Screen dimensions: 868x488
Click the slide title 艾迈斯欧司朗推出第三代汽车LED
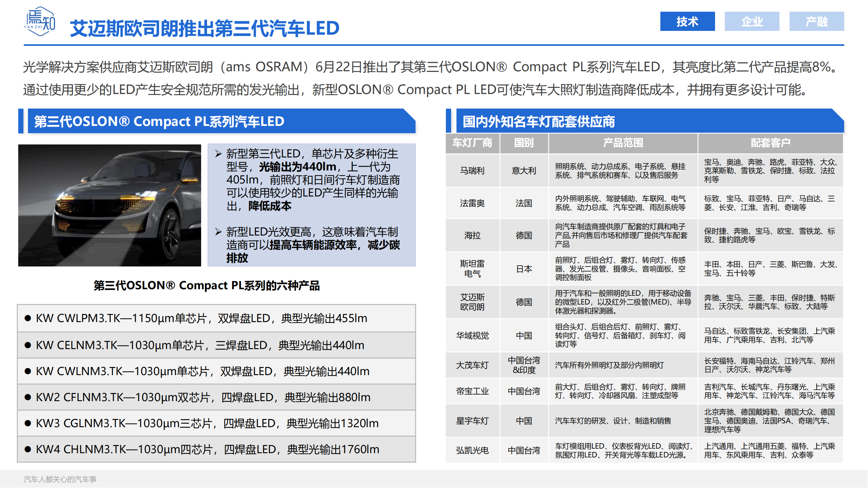tap(204, 28)
